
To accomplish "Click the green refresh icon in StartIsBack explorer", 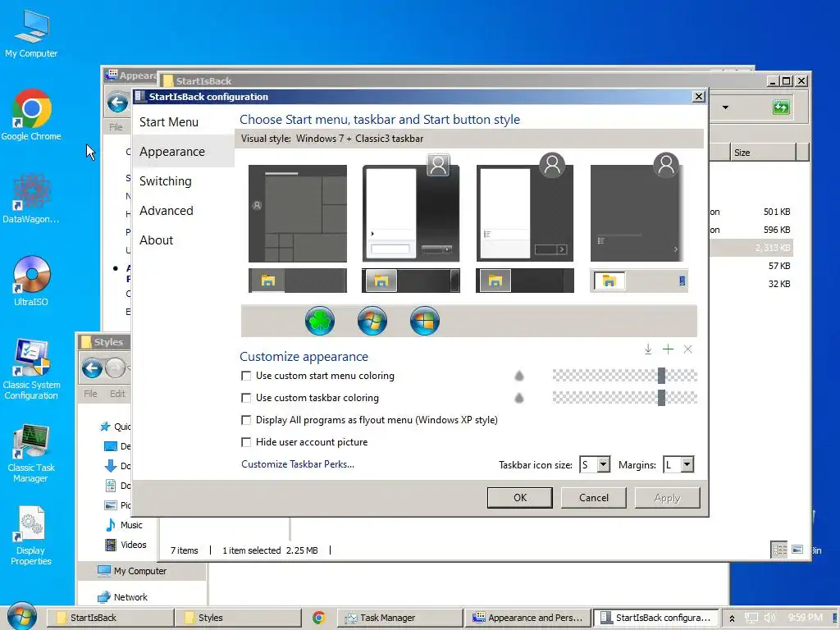I will click(x=781, y=107).
